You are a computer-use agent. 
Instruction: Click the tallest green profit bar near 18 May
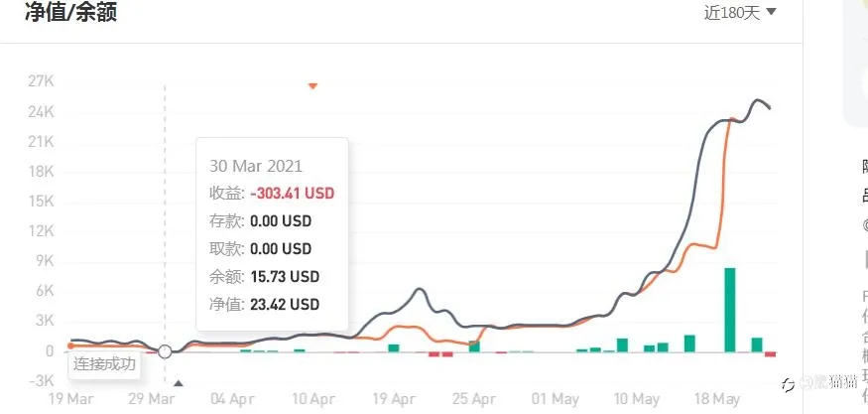pyautogui.click(x=730, y=310)
